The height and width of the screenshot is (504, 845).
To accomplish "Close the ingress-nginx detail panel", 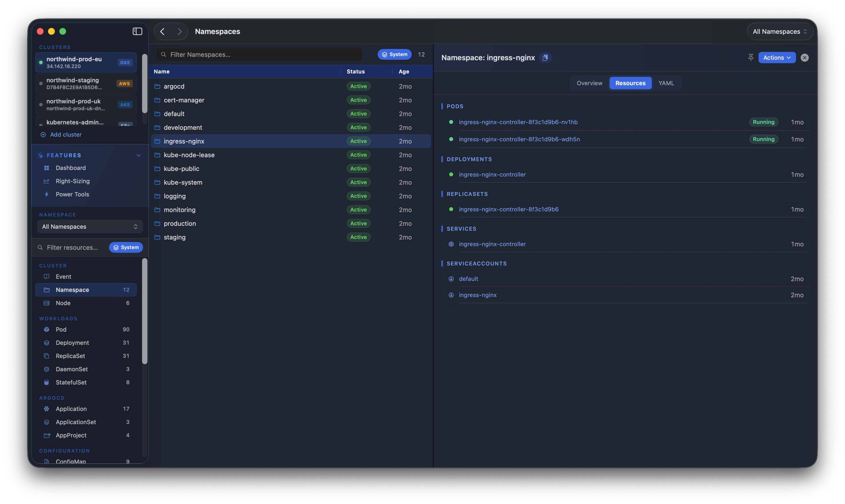I will click(804, 58).
